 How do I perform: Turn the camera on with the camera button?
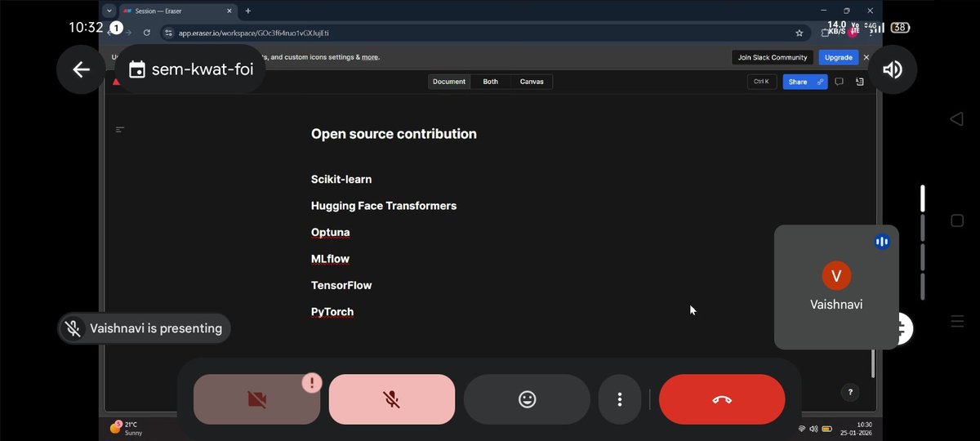click(256, 399)
